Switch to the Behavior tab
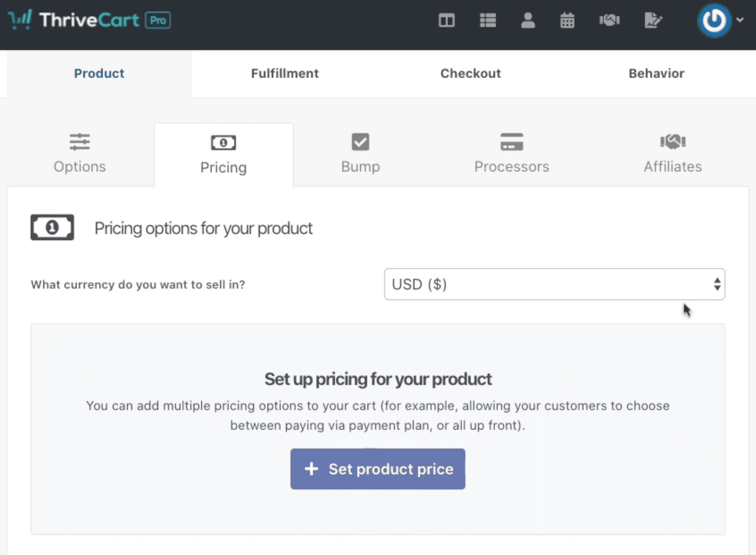Viewport: 756px width, 555px height. click(656, 73)
